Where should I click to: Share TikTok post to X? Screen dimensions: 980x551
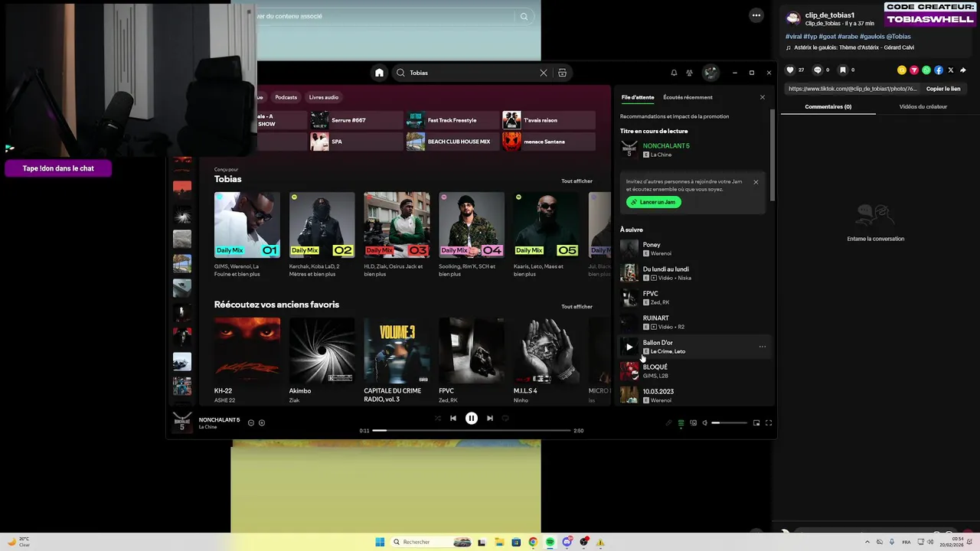(x=951, y=70)
